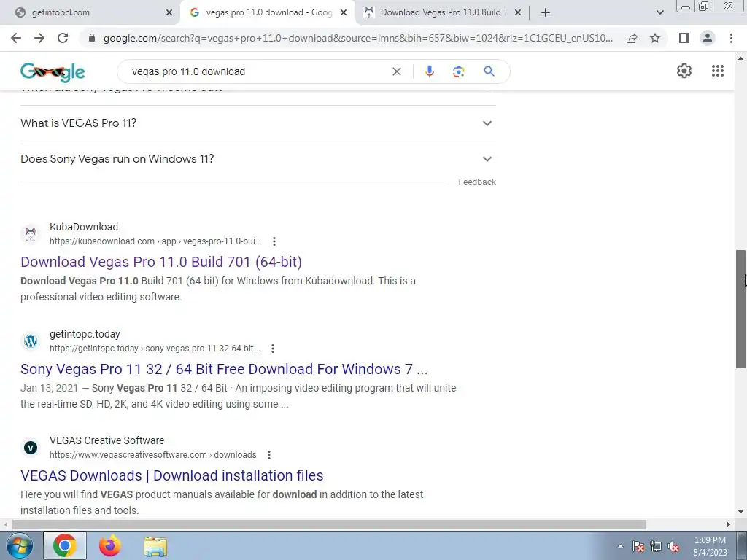This screenshot has width=747, height=560.
Task: Open the Google apps grid
Action: (x=718, y=71)
